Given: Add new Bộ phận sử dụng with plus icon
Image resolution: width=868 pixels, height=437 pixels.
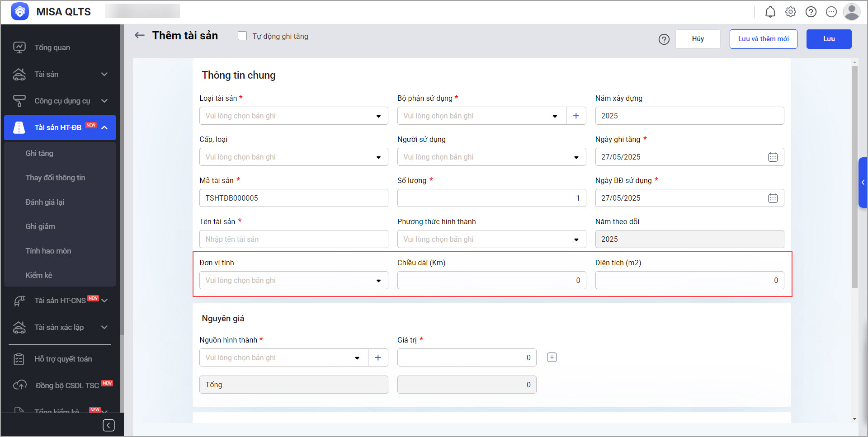Looking at the screenshot, I should tap(576, 116).
